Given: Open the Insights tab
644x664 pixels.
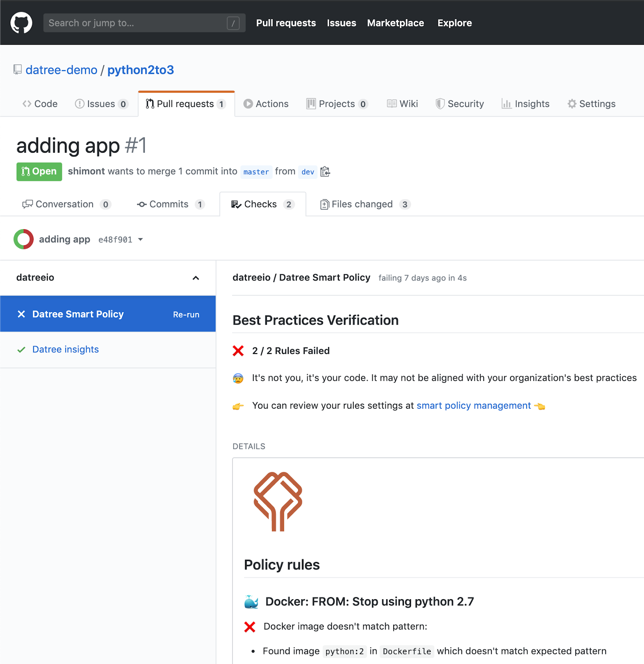Looking at the screenshot, I should click(525, 104).
